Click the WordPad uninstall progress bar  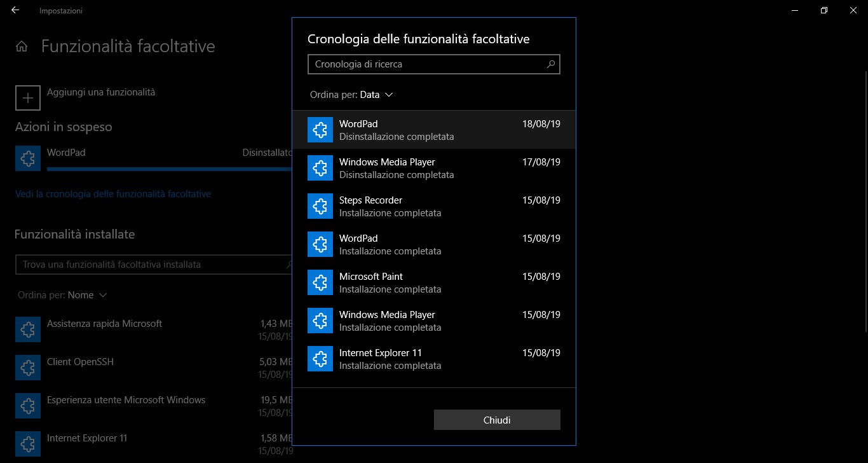pyautogui.click(x=169, y=169)
